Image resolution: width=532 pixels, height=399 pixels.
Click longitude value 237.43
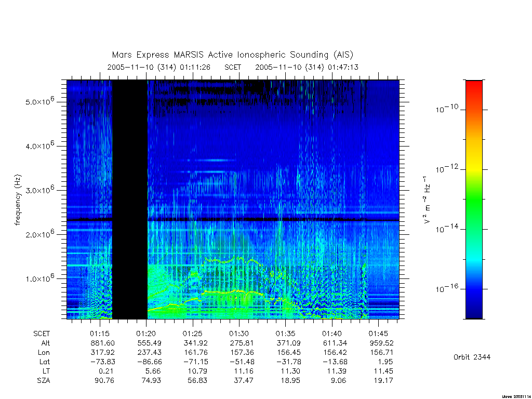point(149,353)
